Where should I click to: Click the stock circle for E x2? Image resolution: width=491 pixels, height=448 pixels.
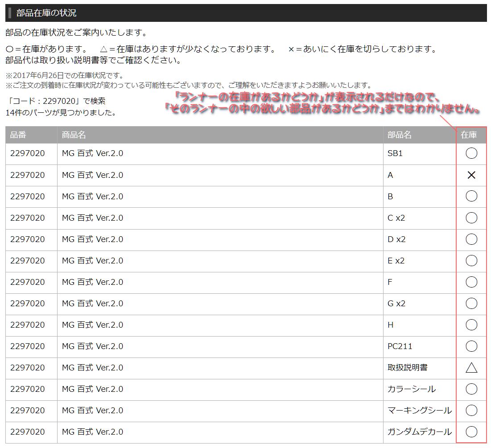click(x=471, y=260)
